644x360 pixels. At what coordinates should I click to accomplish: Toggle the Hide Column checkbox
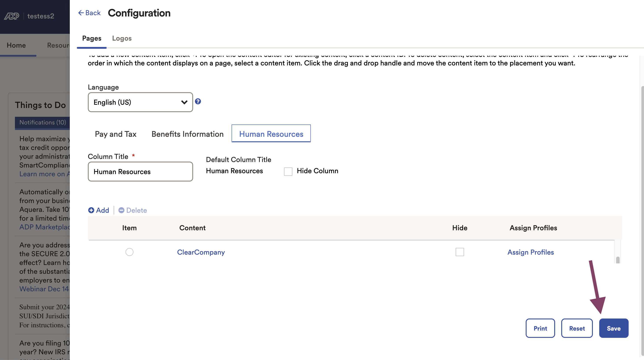pos(288,171)
